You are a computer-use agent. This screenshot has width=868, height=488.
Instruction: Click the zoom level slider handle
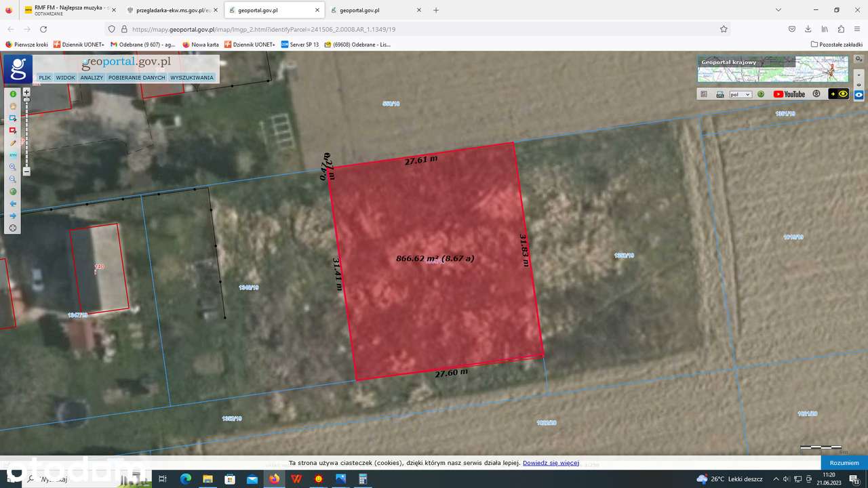(x=26, y=100)
